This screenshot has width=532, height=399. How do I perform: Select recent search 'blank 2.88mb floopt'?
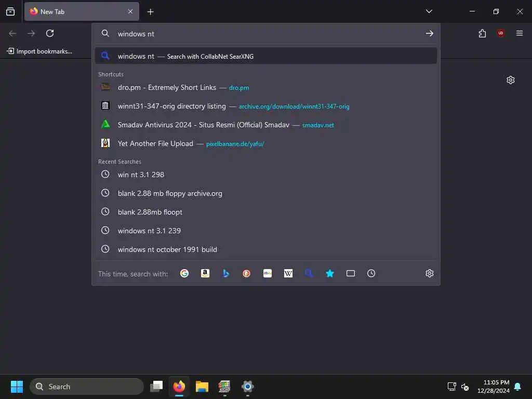tap(266, 212)
